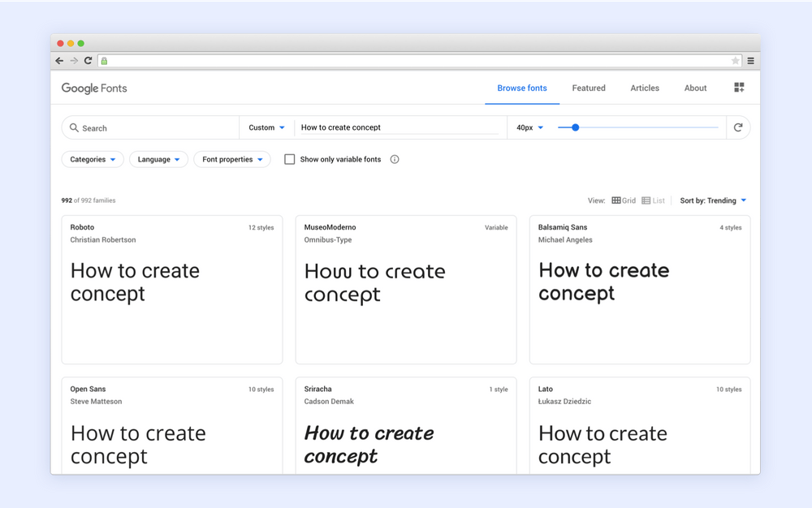Click the Balsamiq Sans preview text
Image resolution: width=812 pixels, height=508 pixels.
604,282
